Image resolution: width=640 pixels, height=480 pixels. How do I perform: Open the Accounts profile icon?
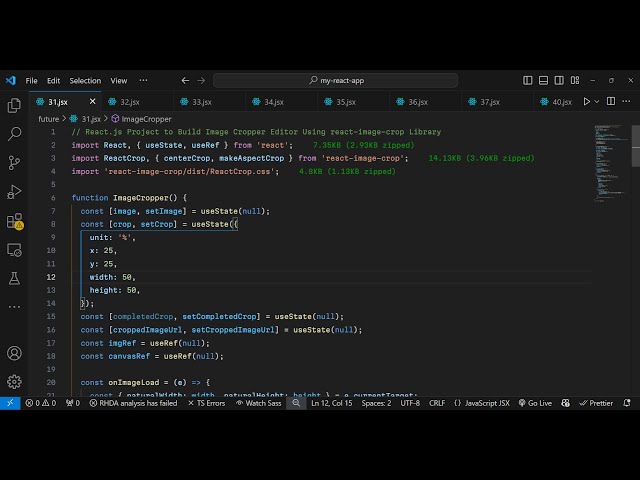14,353
